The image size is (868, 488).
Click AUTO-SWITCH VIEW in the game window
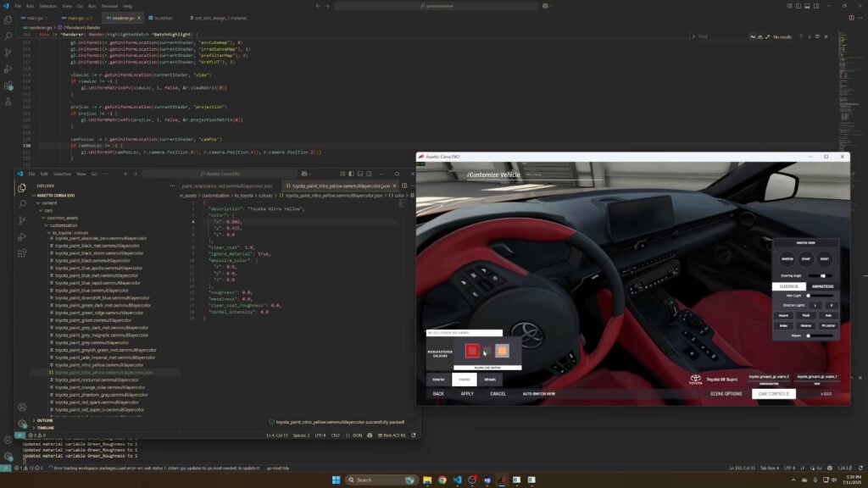coord(538,394)
